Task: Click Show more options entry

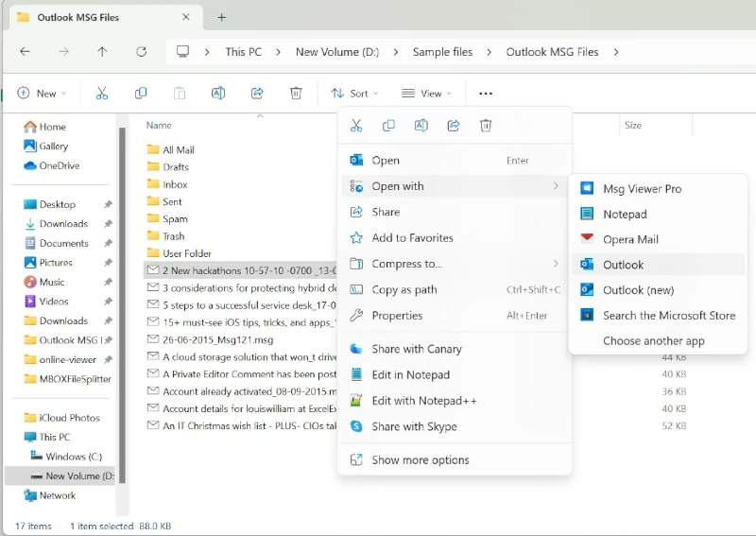Action: [x=420, y=460]
